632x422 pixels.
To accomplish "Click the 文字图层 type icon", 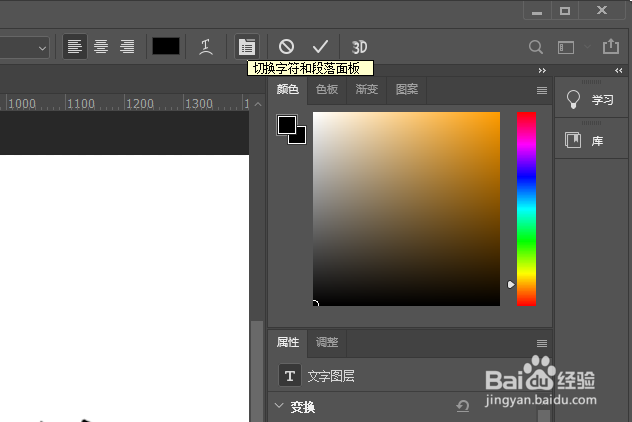I will [x=290, y=376].
